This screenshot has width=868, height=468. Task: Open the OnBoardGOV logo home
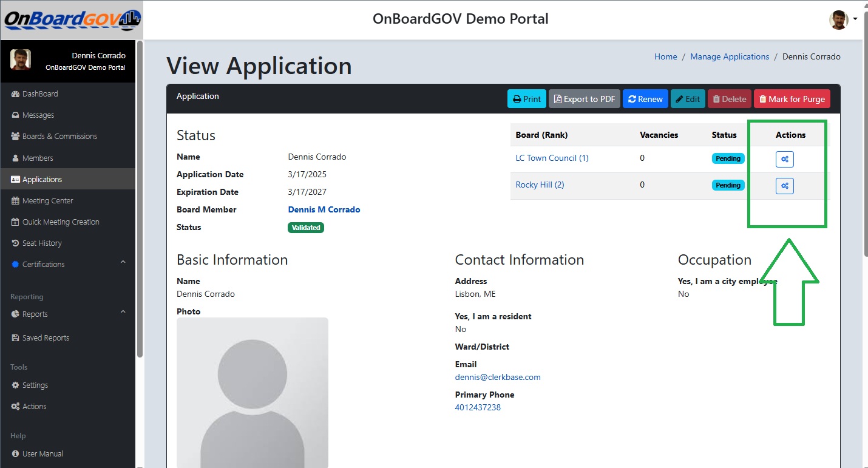tap(72, 19)
